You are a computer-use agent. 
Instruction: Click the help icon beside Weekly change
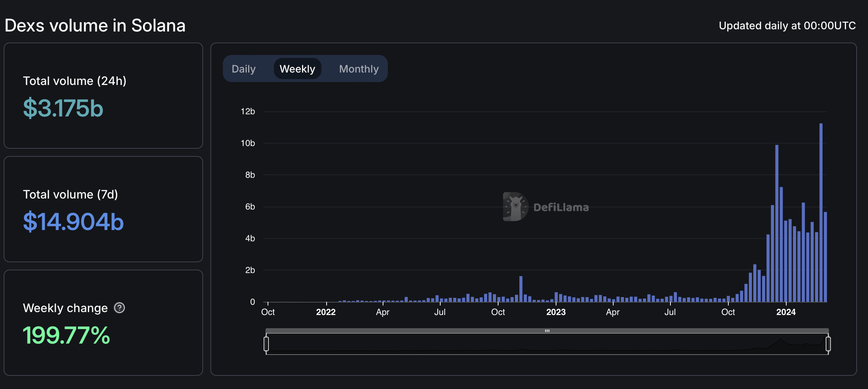tap(119, 308)
